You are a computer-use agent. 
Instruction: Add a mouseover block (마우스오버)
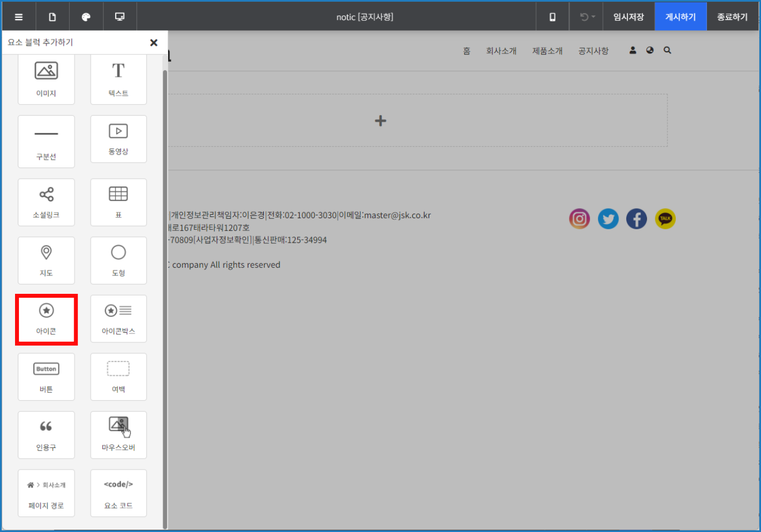119,435
